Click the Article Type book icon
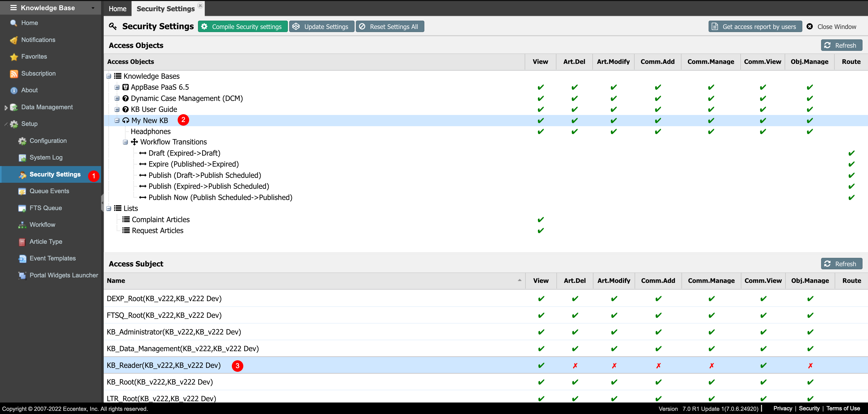Image resolution: width=868 pixels, height=414 pixels. 22,242
